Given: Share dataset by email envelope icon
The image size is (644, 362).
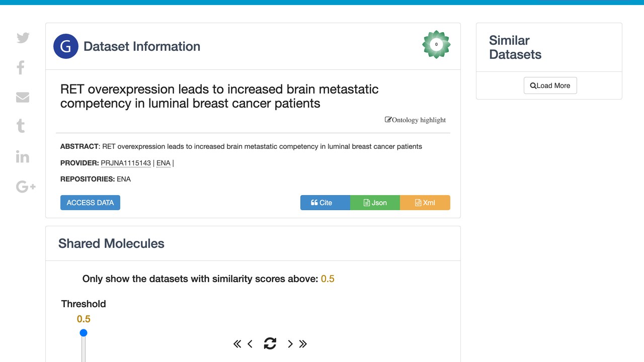Looking at the screenshot, I should (x=23, y=97).
